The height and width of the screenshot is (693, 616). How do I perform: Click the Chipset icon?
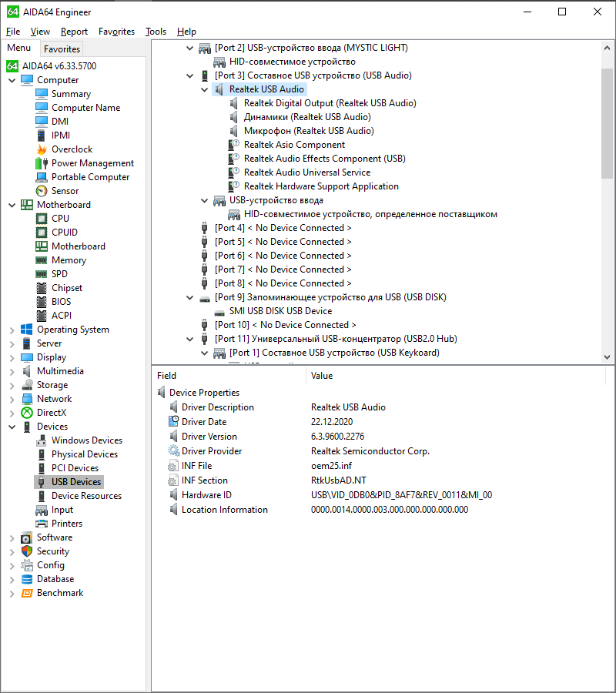point(42,288)
